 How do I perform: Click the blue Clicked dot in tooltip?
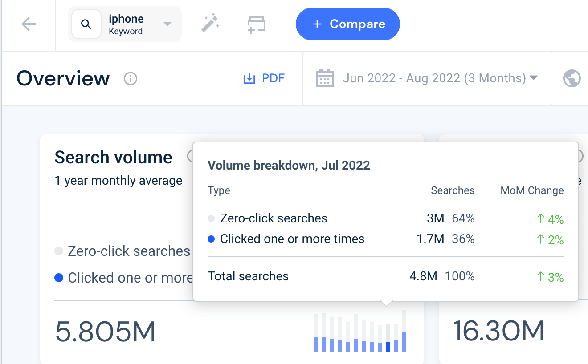pyautogui.click(x=212, y=239)
